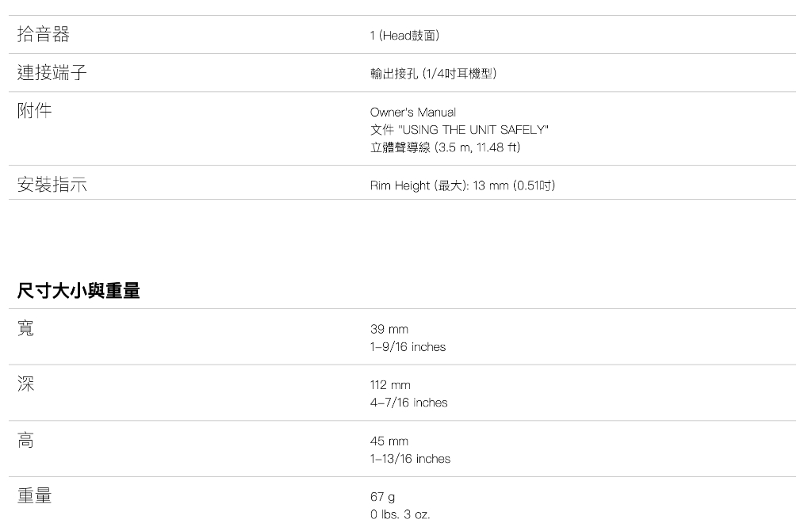The image size is (812, 527).
Task: Select the 112 mm depth value
Action: (390, 385)
